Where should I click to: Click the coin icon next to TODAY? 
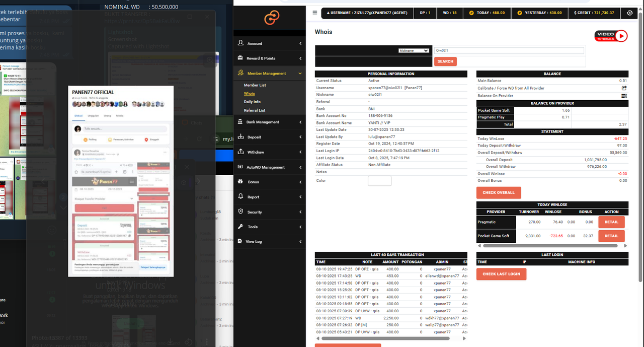(471, 13)
